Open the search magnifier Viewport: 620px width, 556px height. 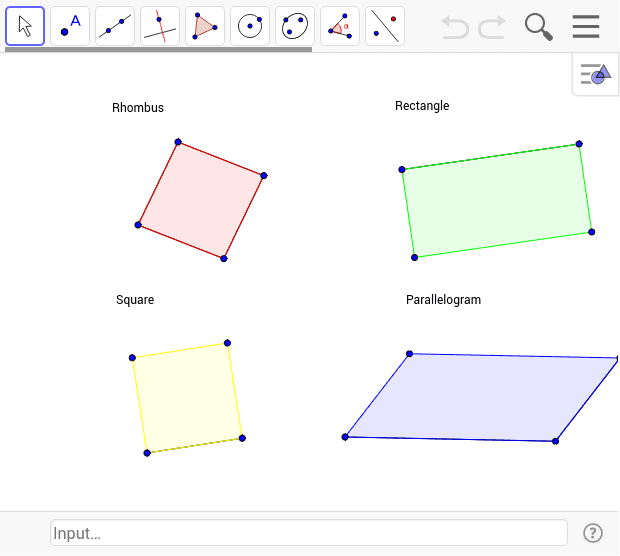tap(539, 27)
